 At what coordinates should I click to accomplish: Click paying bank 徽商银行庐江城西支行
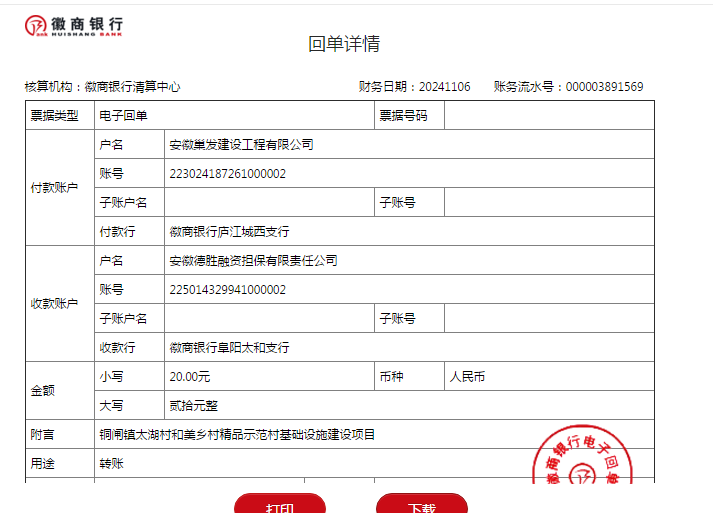point(229,232)
